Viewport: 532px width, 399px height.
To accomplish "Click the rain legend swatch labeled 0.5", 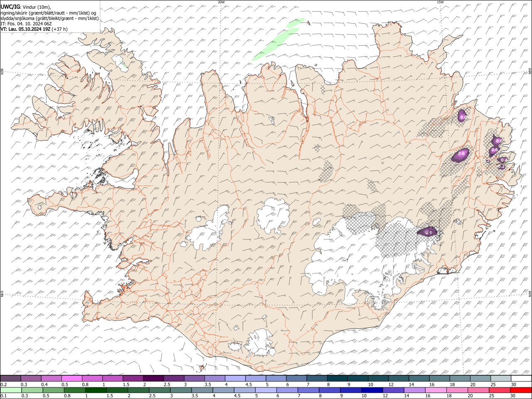I will 53,390.
